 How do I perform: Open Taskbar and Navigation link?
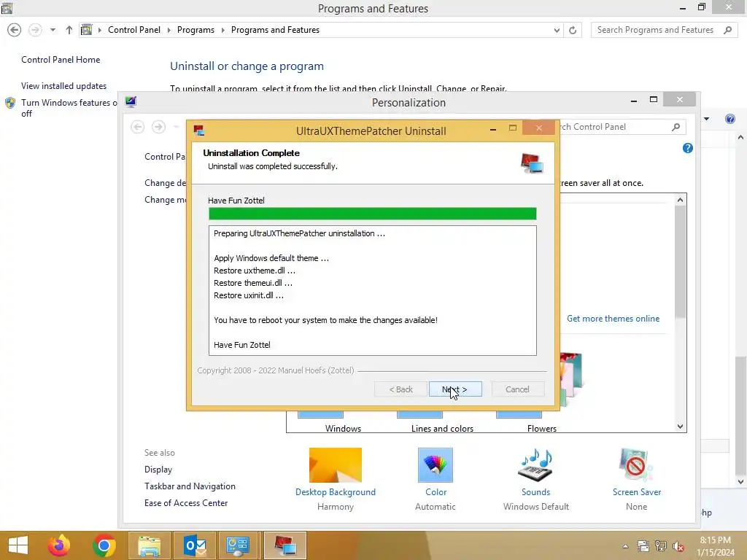(x=190, y=486)
